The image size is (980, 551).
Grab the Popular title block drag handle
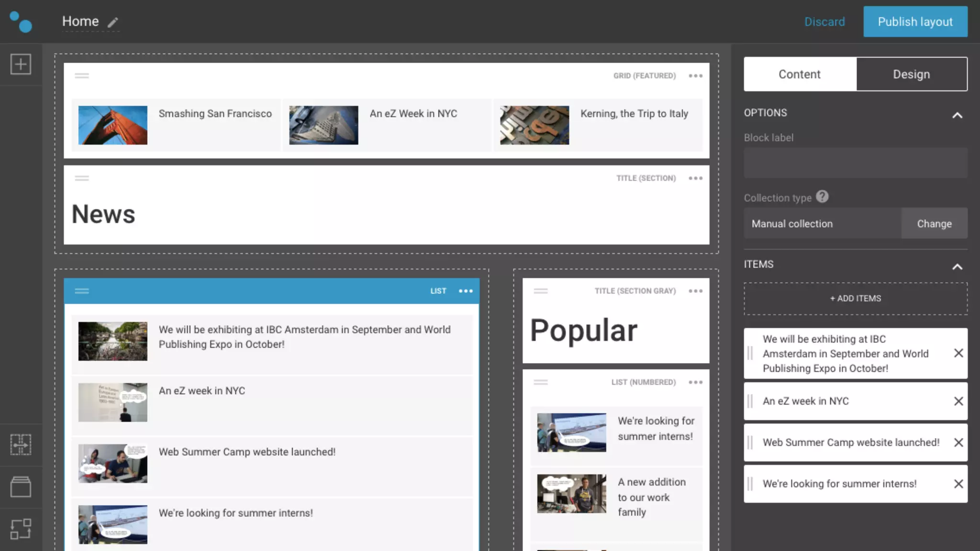[541, 291]
